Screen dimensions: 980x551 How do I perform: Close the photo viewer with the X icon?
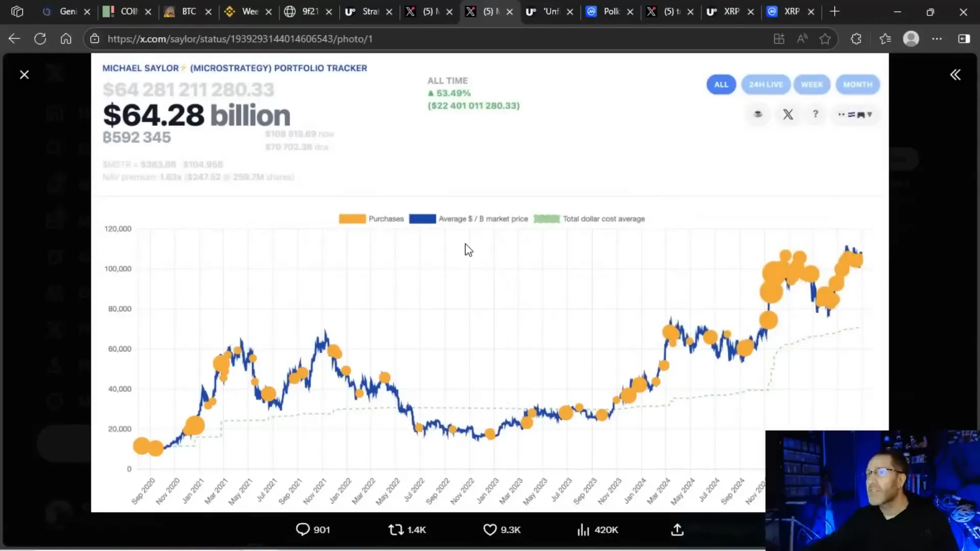pos(24,75)
